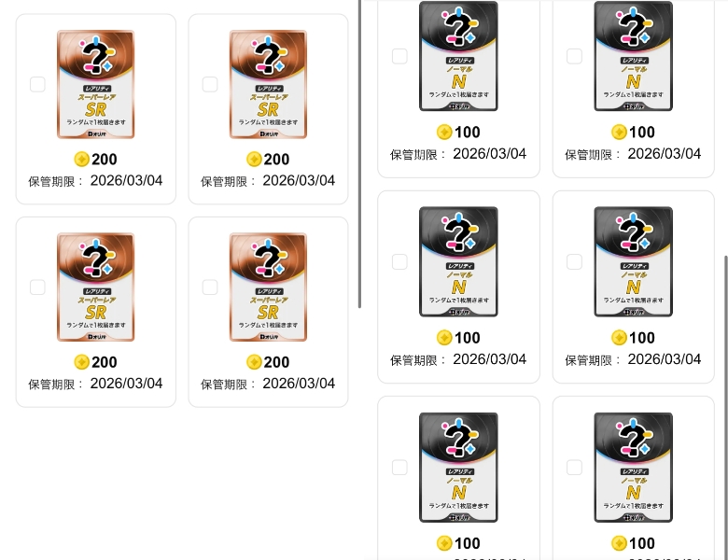Click the right panel's vertical scrollbar thumb
This screenshot has height=560, width=728.
pyautogui.click(x=726, y=407)
